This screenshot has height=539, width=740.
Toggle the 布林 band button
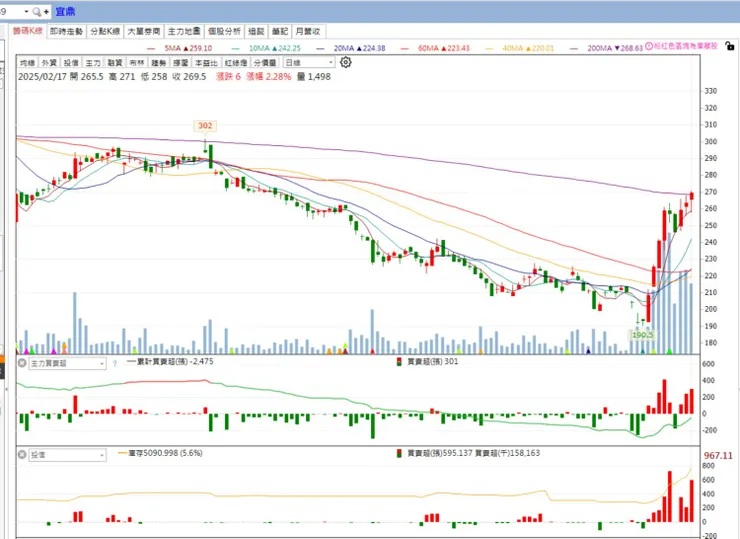click(x=137, y=63)
